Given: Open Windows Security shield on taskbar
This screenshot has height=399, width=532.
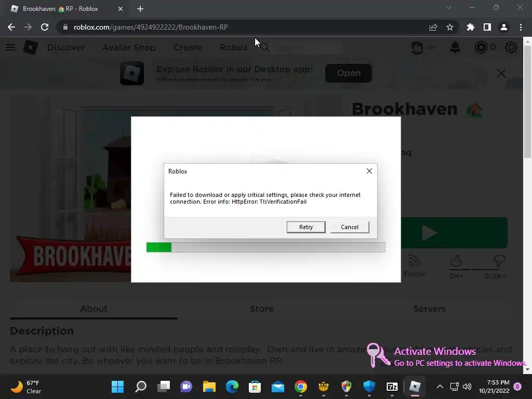Looking at the screenshot, I should tap(369, 387).
